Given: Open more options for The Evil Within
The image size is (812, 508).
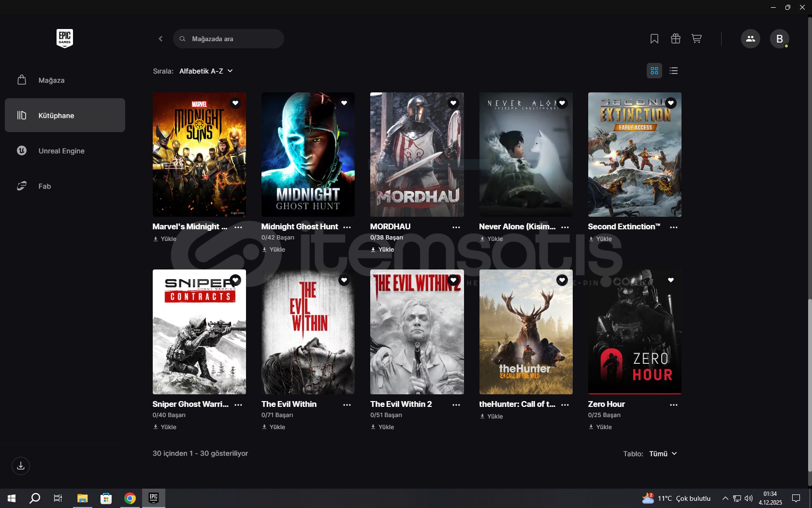Looking at the screenshot, I should point(347,404).
